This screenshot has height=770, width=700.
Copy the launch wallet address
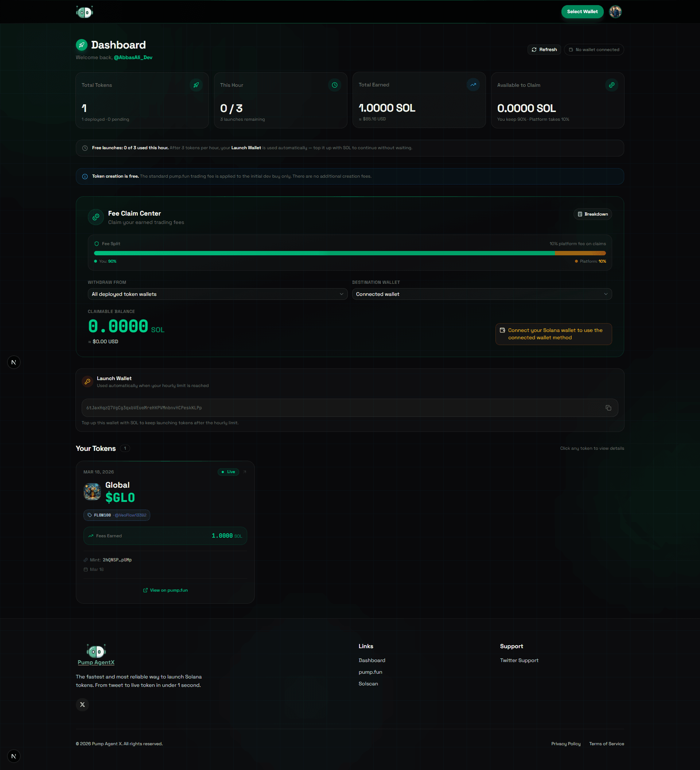coord(608,408)
